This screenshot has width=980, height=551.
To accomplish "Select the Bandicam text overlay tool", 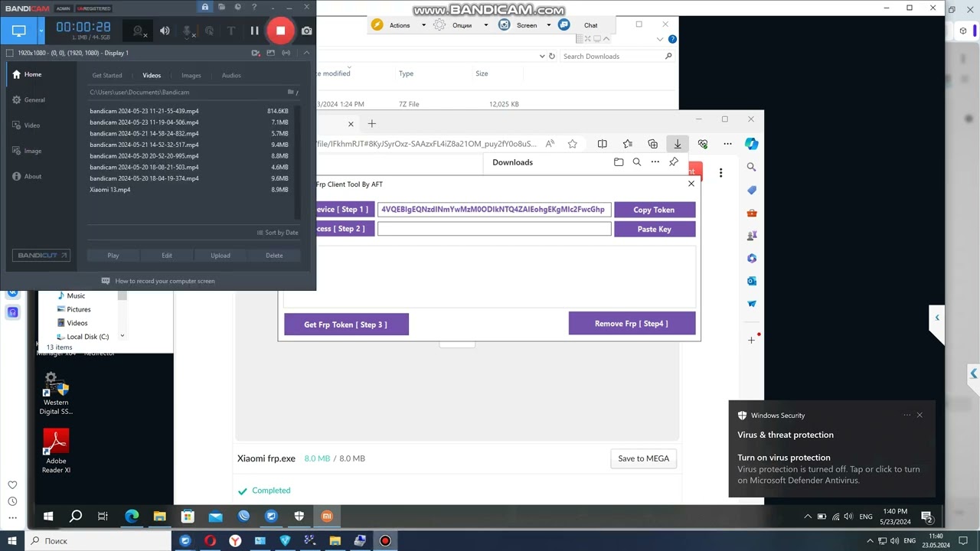I will click(x=230, y=31).
